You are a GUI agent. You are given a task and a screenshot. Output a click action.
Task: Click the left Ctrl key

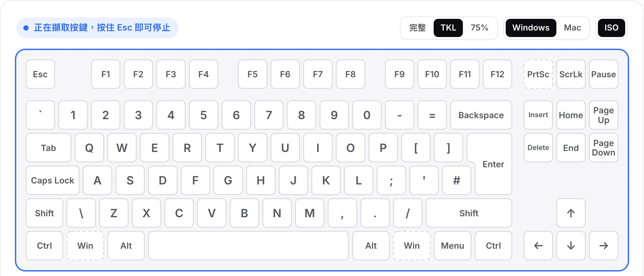44,245
